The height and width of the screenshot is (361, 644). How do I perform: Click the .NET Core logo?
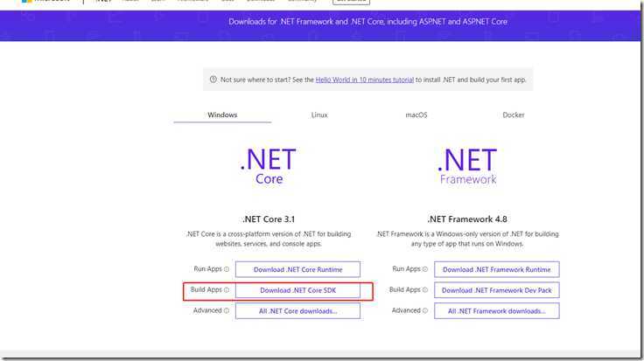[269, 166]
